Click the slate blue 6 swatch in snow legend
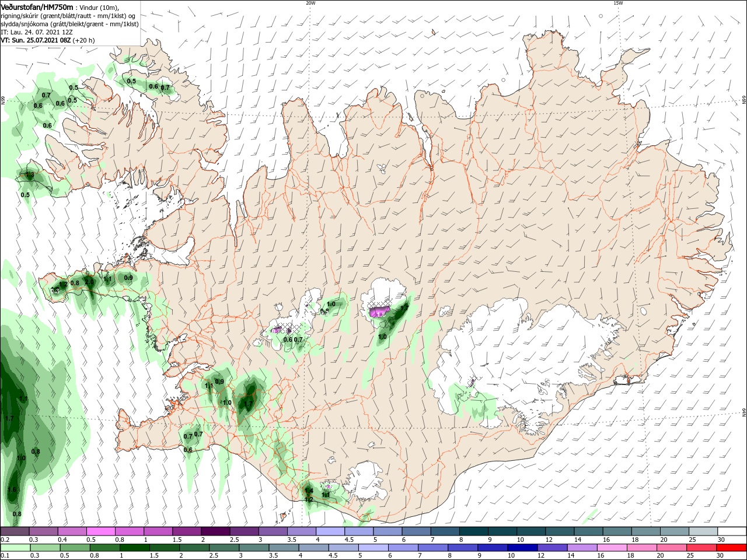The height and width of the screenshot is (560, 747). click(x=416, y=531)
